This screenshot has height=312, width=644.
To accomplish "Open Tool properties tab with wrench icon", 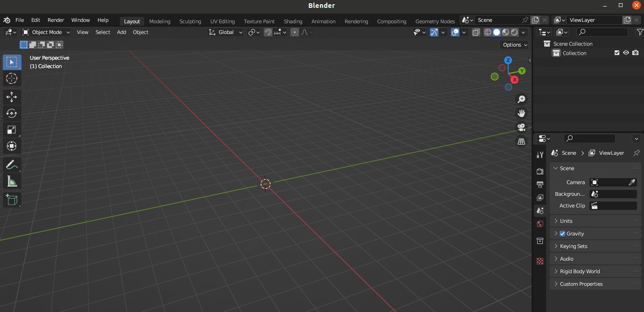I will point(540,155).
